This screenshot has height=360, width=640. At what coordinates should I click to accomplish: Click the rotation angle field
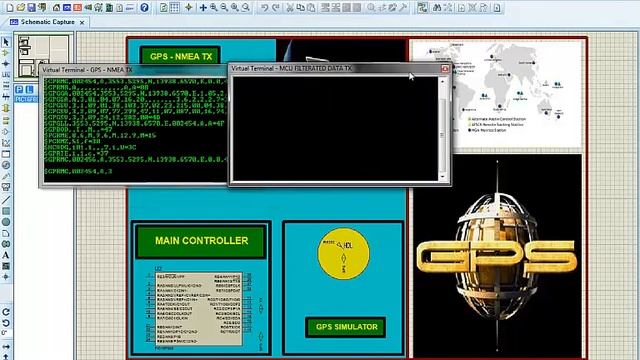point(5,333)
